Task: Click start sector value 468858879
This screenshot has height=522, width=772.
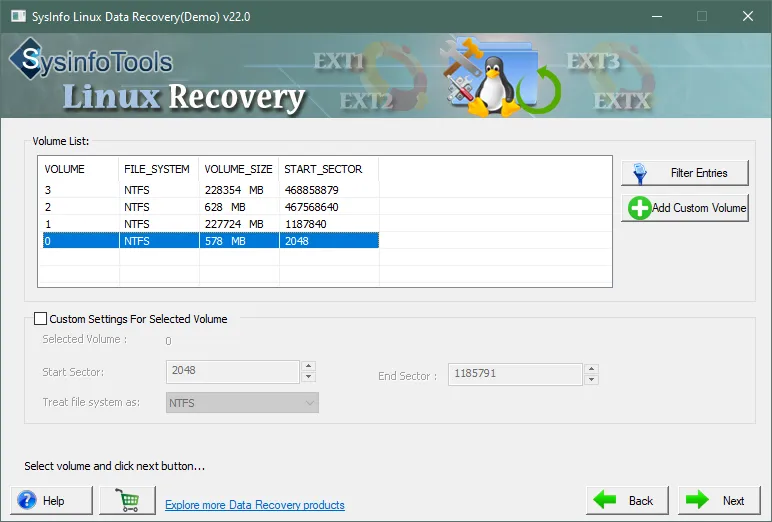Action: point(312,190)
